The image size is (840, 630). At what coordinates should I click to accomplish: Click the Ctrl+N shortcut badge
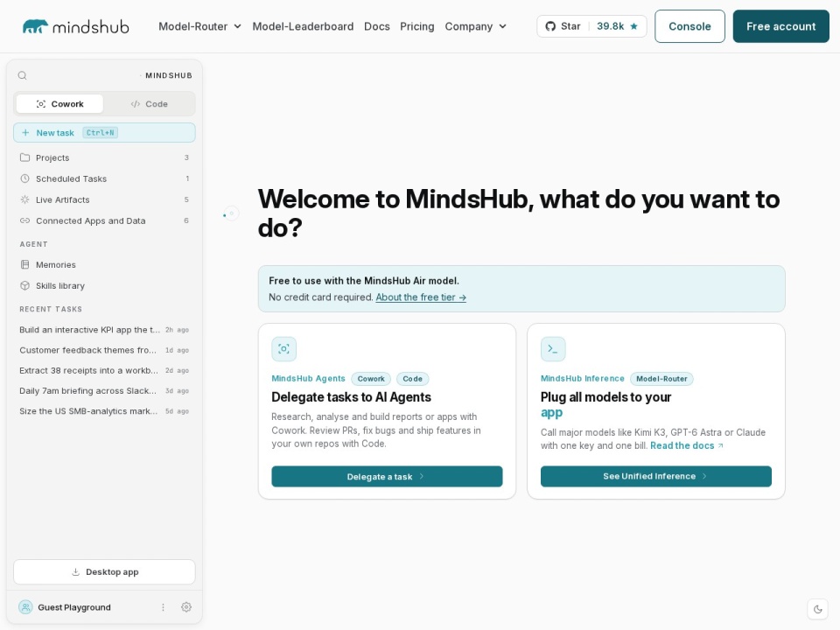pos(100,132)
